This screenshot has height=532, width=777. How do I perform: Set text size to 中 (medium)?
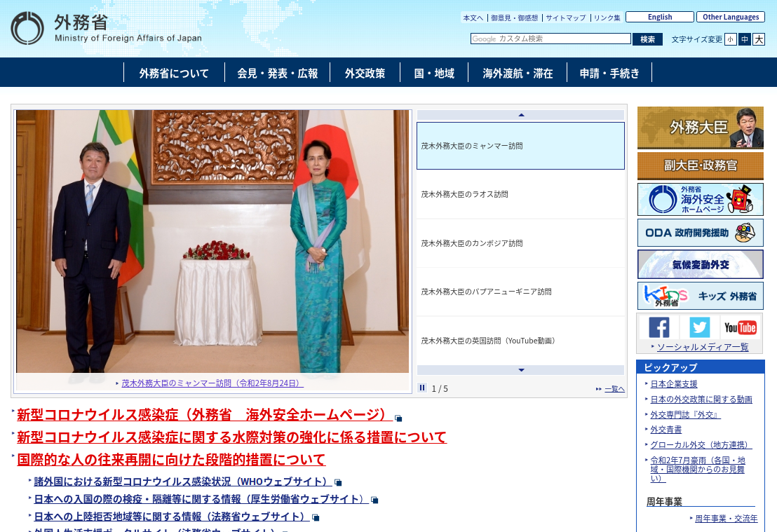[744, 40]
